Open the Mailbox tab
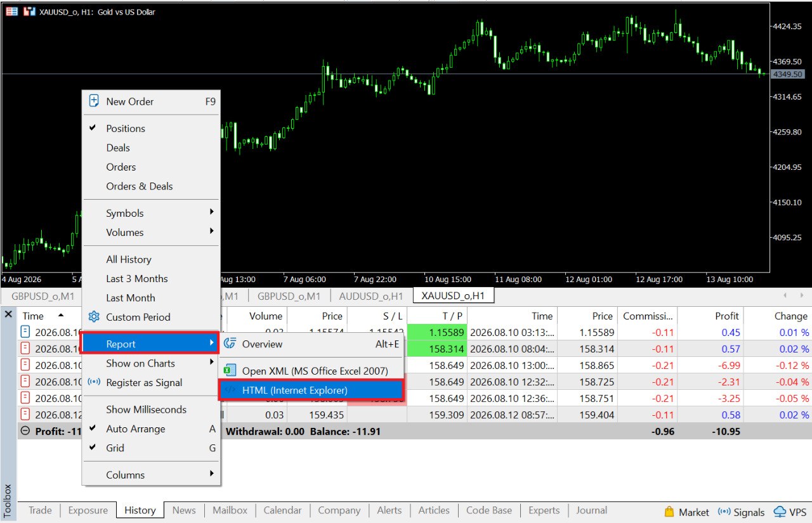Viewport: 812px width, 523px height. tap(230, 510)
